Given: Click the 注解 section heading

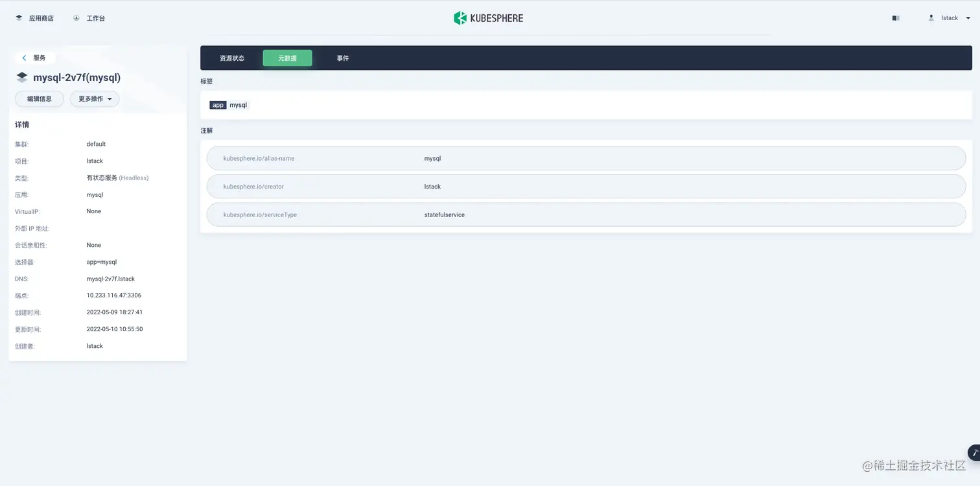Looking at the screenshot, I should pos(207,130).
